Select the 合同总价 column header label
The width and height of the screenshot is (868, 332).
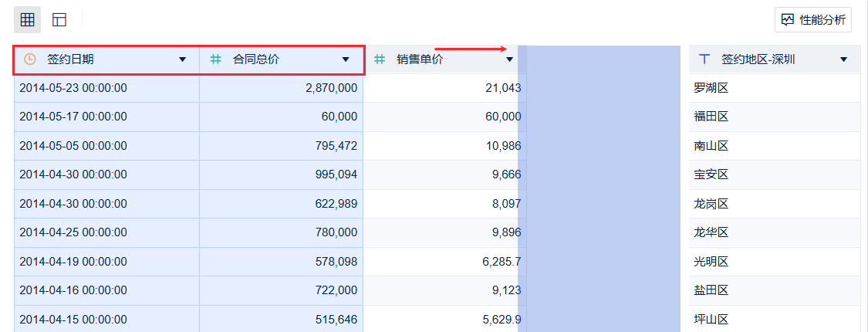[x=256, y=59]
